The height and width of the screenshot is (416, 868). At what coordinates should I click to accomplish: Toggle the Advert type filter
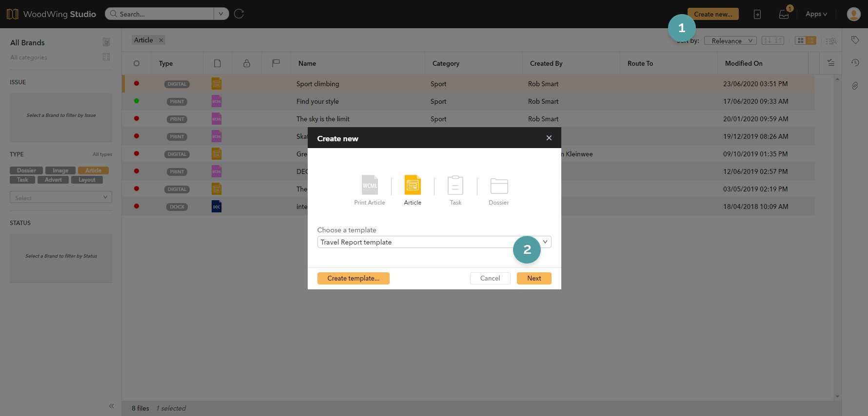53,180
